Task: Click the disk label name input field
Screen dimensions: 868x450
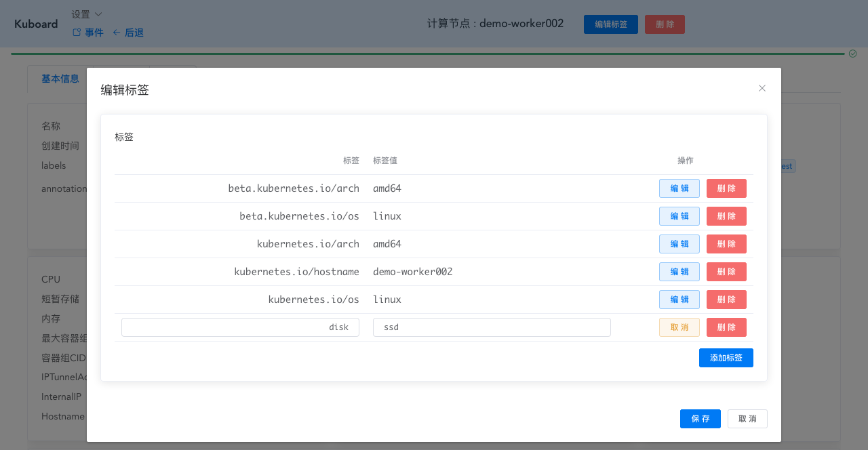Action: click(x=240, y=327)
